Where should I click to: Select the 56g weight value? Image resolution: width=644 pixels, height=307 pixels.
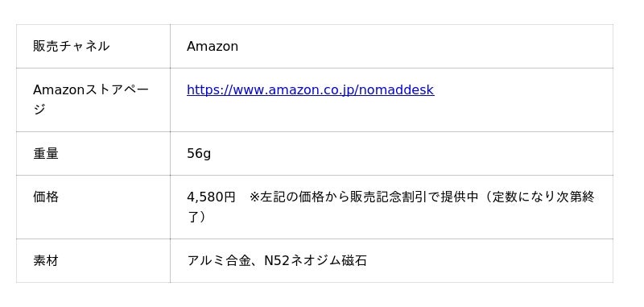click(x=199, y=154)
